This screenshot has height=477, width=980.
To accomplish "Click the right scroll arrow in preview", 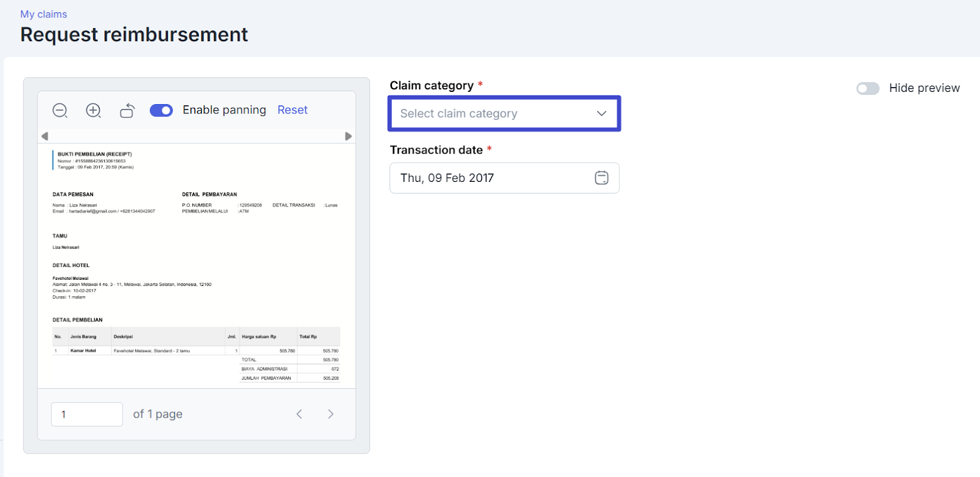I will click(x=348, y=136).
